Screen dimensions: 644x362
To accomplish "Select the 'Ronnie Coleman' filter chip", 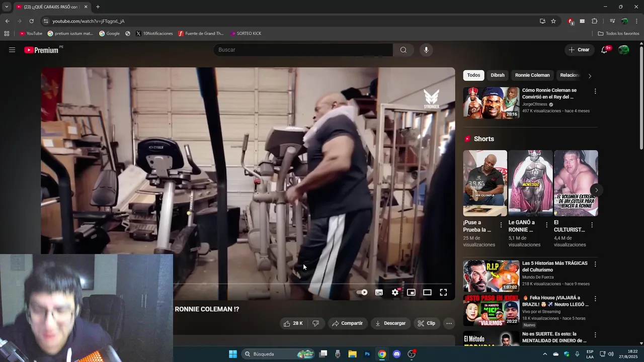I will [532, 75].
